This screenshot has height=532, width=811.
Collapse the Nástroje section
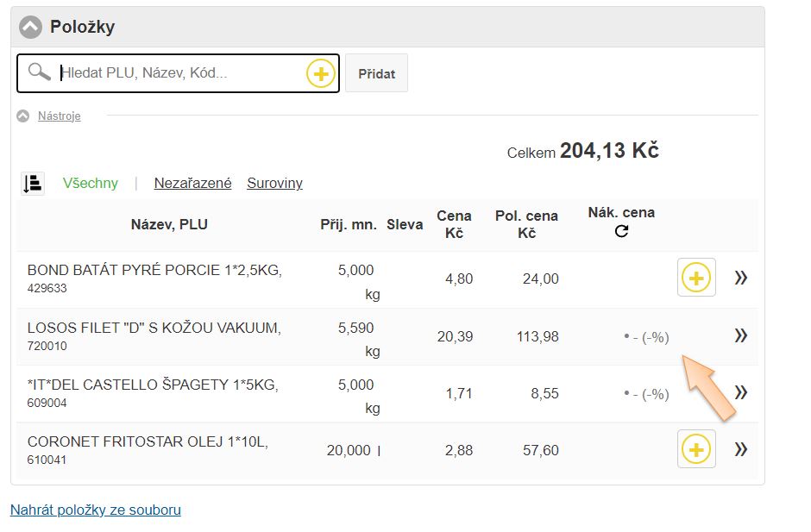pyautogui.click(x=23, y=116)
